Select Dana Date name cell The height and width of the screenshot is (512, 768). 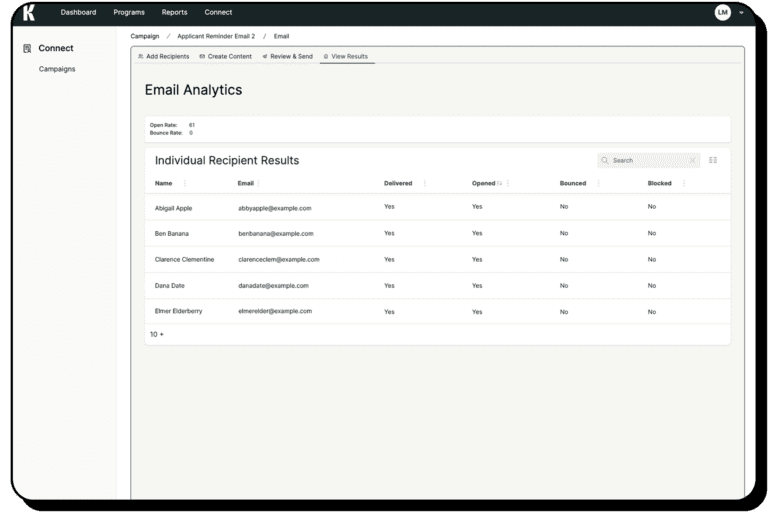tap(169, 286)
